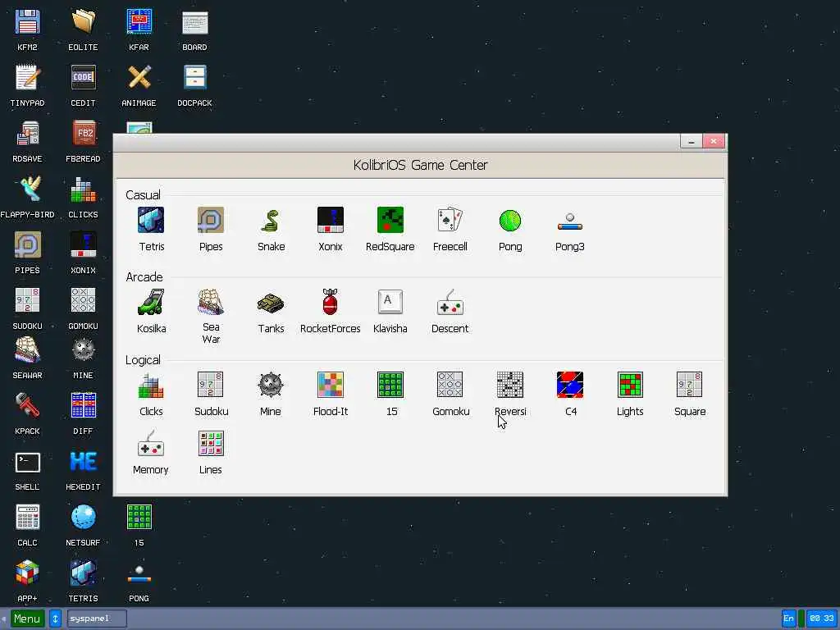Select the TETRIS desktop icon

point(83,573)
